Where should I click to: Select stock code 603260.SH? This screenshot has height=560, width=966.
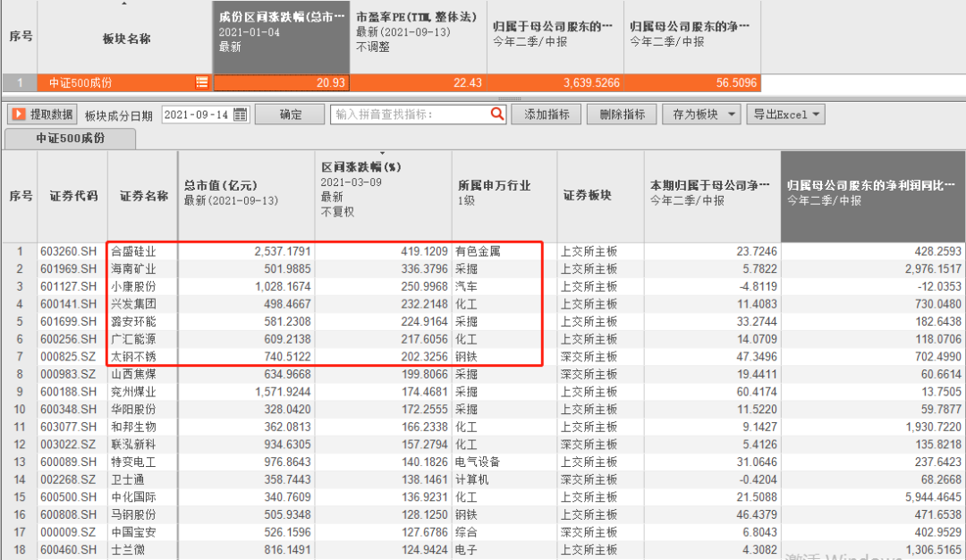68,251
